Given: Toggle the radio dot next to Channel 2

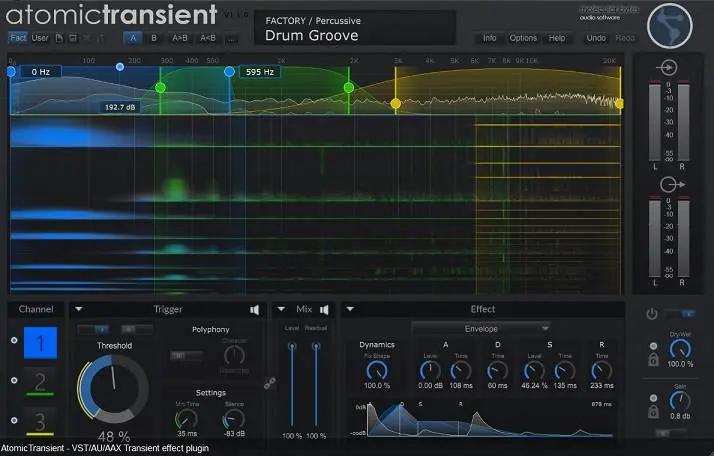Looking at the screenshot, I should tap(14, 380).
